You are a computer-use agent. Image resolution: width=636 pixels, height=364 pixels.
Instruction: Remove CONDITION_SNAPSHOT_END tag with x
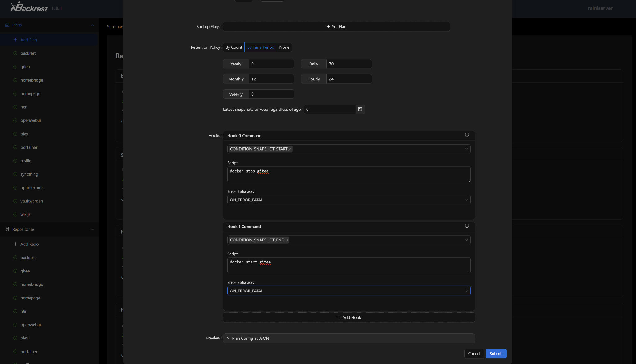(x=287, y=240)
